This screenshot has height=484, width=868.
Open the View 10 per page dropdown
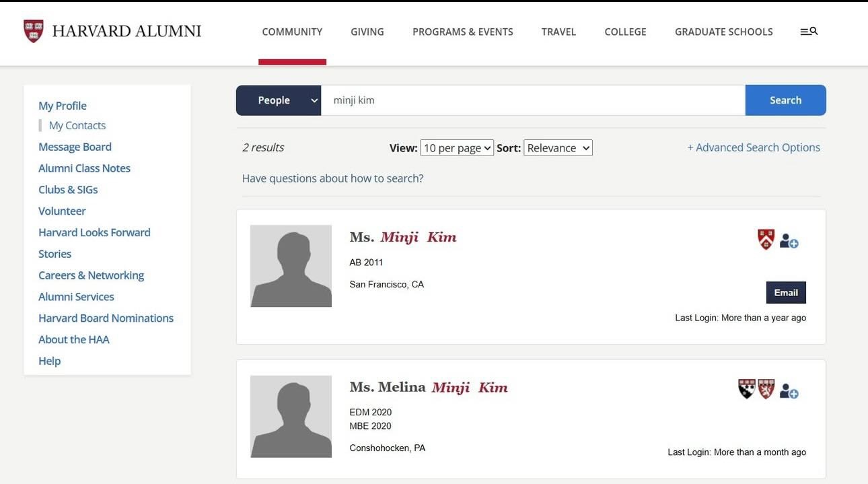(x=457, y=148)
